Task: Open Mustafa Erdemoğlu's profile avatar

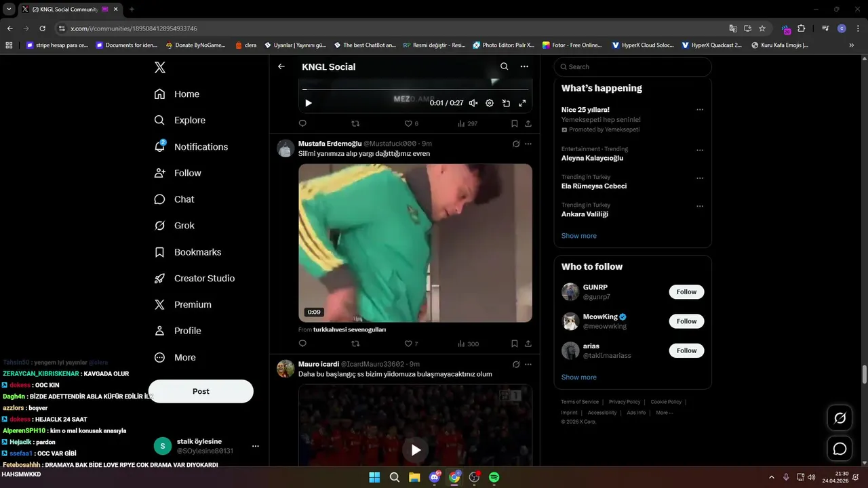Action: pyautogui.click(x=285, y=148)
